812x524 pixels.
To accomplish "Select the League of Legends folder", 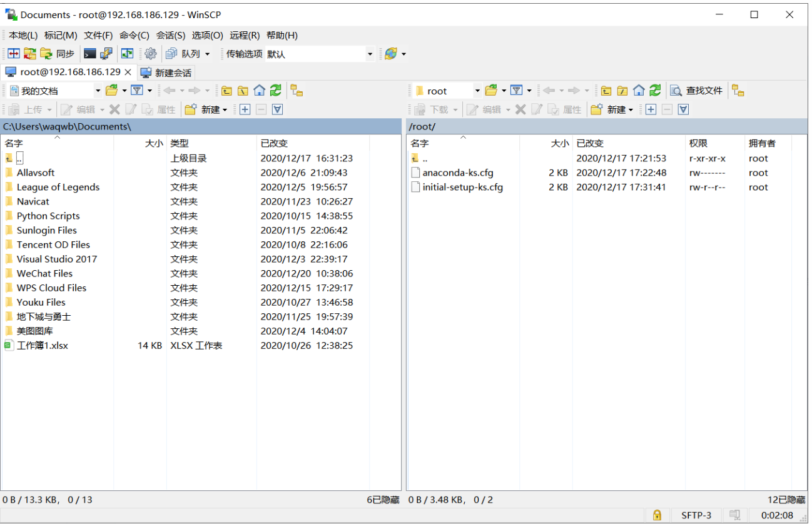I will (x=58, y=187).
